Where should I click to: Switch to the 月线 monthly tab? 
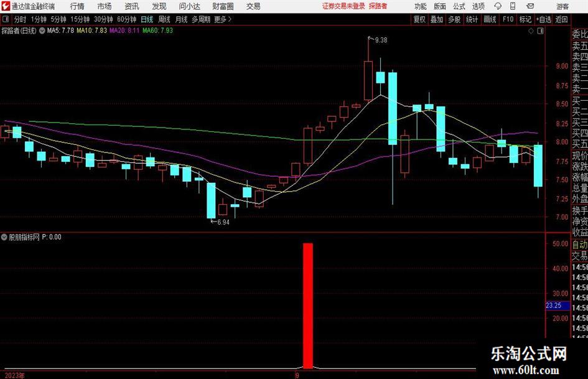[181, 19]
